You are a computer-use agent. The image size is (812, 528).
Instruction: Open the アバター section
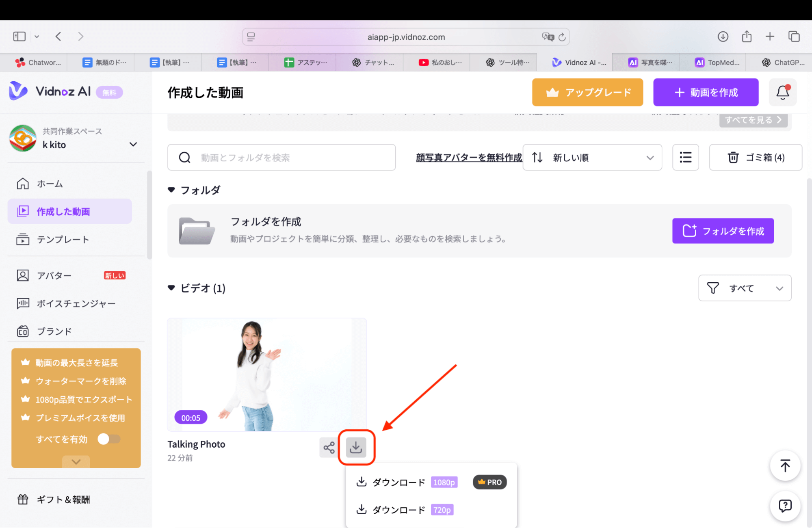point(54,275)
